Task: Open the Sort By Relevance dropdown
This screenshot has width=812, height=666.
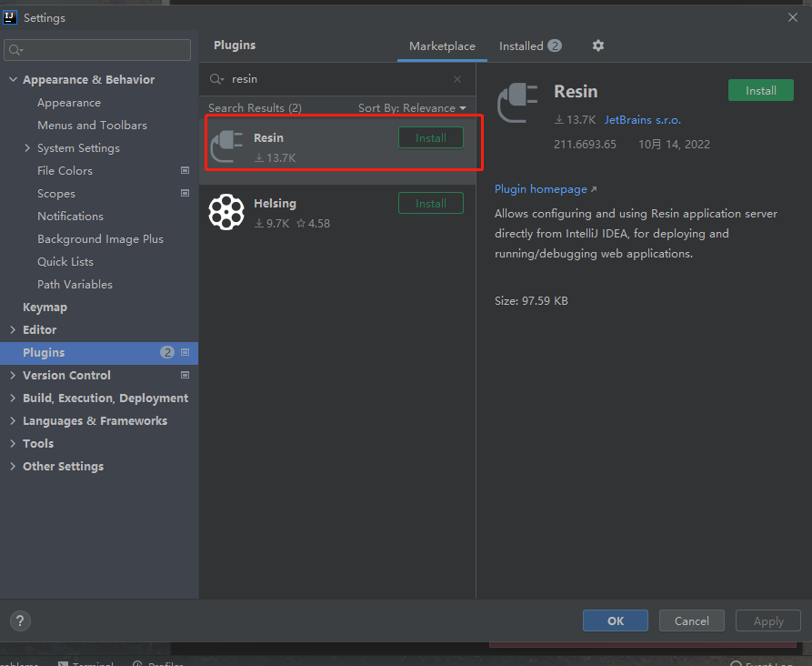Action: point(411,108)
